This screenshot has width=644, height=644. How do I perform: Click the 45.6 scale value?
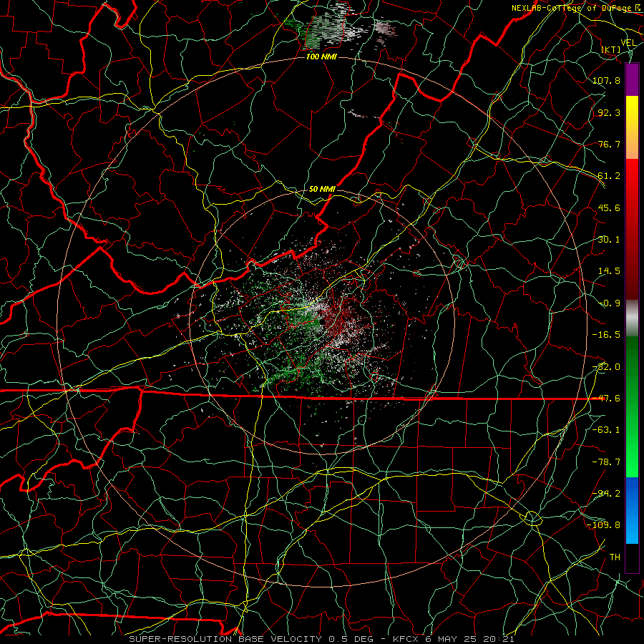[609, 208]
